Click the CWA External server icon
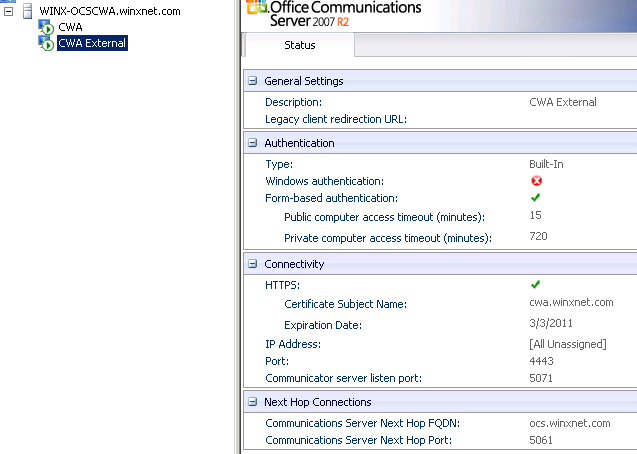The width and height of the screenshot is (637, 454). [x=46, y=43]
